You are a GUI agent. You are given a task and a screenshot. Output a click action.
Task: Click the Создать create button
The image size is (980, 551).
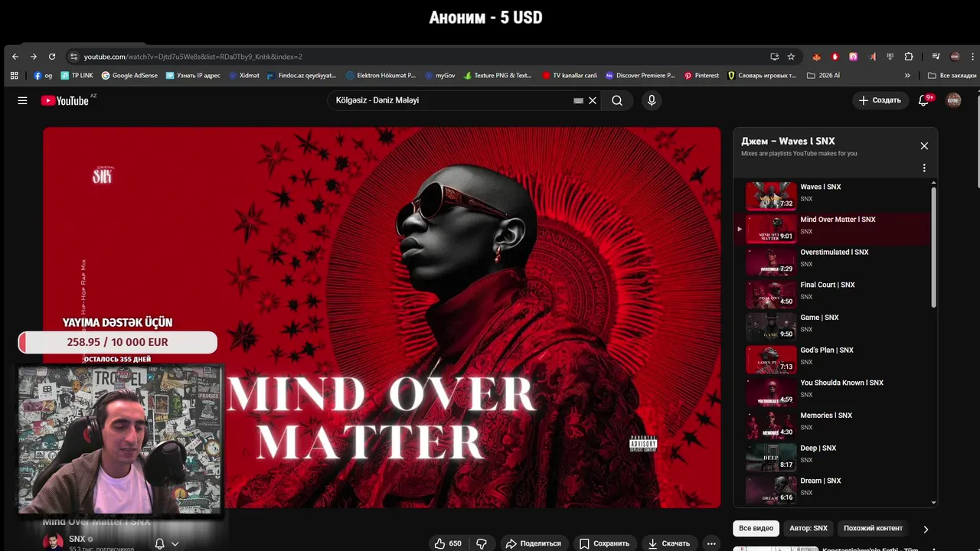pos(880,100)
